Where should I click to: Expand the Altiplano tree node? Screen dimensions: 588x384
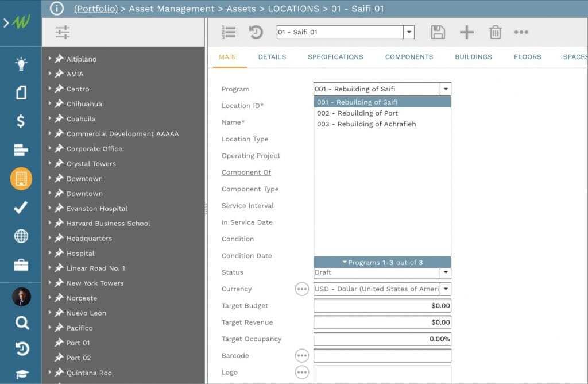pyautogui.click(x=48, y=59)
